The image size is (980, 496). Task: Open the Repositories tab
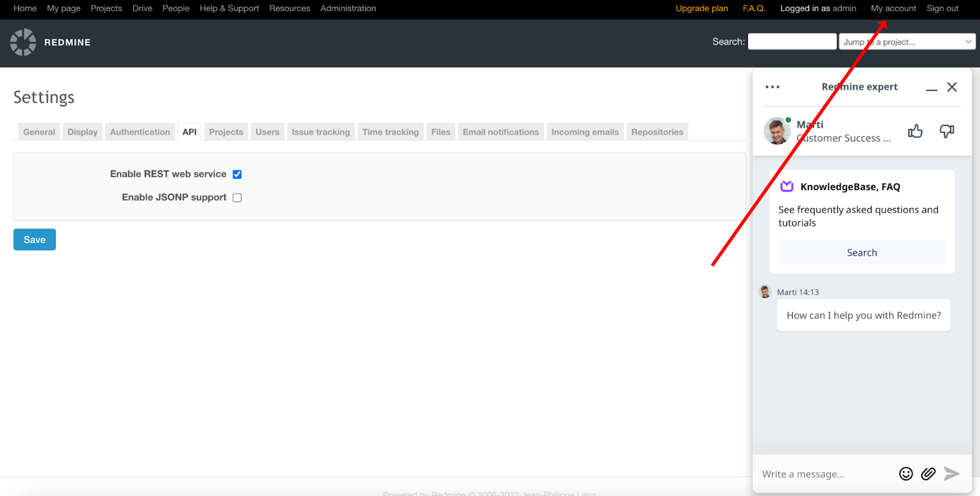pyautogui.click(x=657, y=132)
